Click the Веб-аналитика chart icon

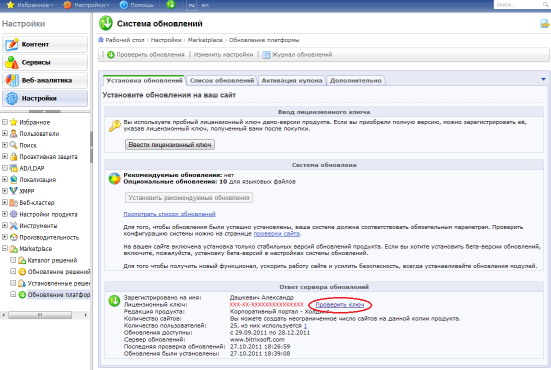coord(12,80)
